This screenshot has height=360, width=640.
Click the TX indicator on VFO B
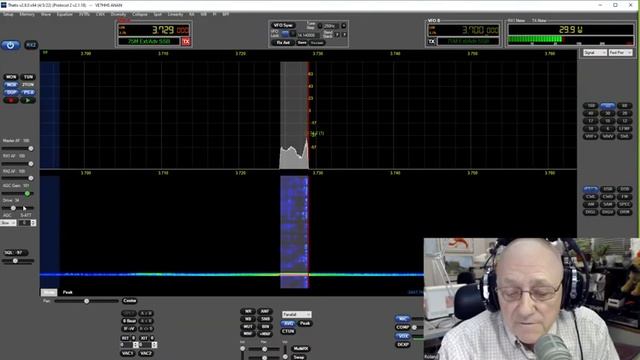click(432, 41)
